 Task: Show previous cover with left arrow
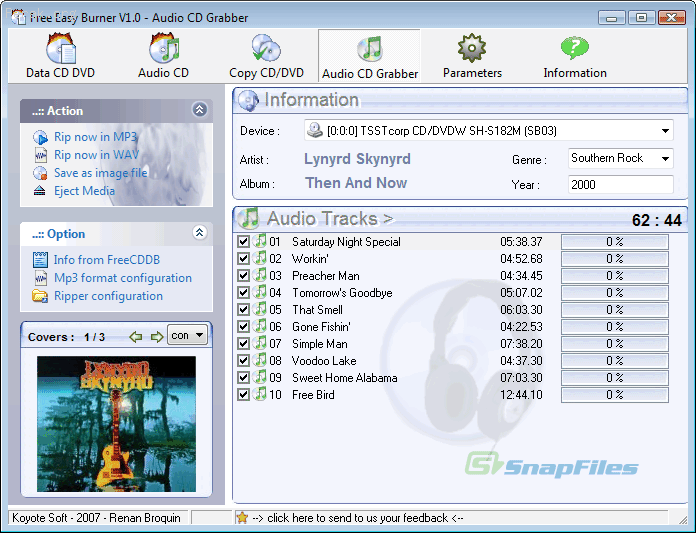coord(135,337)
